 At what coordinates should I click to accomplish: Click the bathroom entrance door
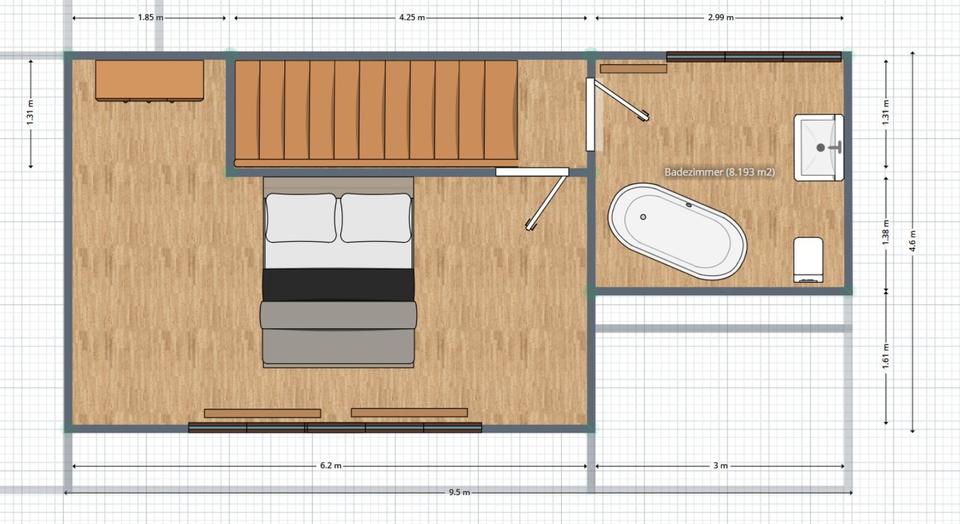(615, 100)
